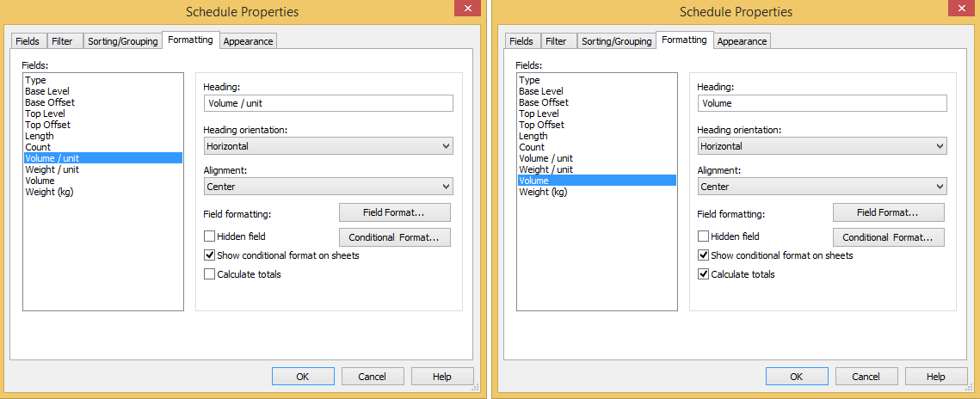Click Field Format button in right dialog

[x=888, y=213]
